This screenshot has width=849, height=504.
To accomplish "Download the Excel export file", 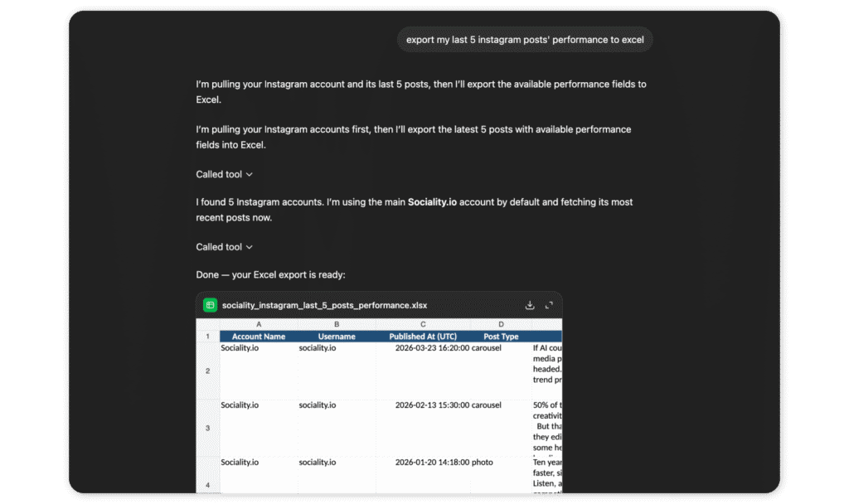I will click(x=530, y=305).
